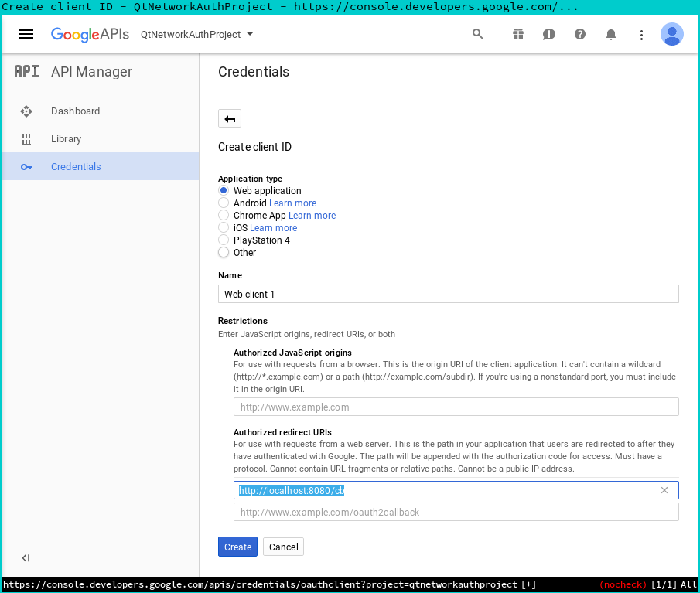This screenshot has width=700, height=593.
Task: Select the Other application type
Action: click(x=224, y=253)
